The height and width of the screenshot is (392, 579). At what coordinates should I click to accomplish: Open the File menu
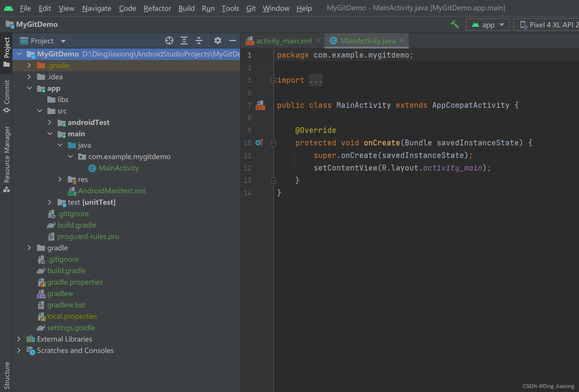pos(25,8)
